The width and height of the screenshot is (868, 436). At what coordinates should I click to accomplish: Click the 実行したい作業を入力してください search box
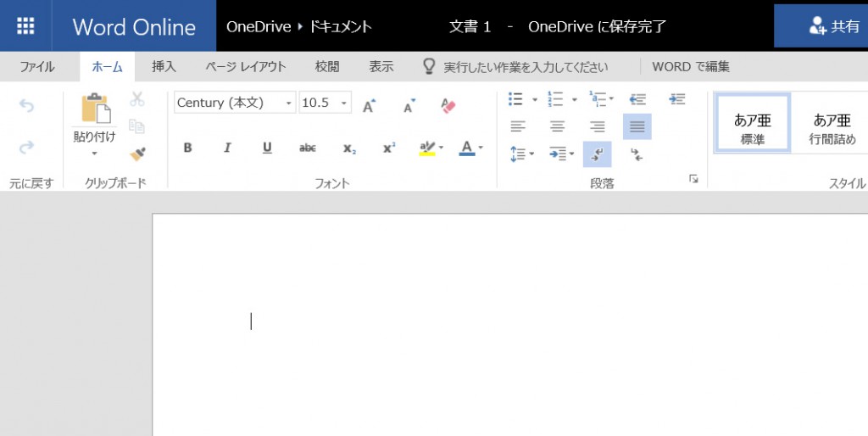coord(526,66)
